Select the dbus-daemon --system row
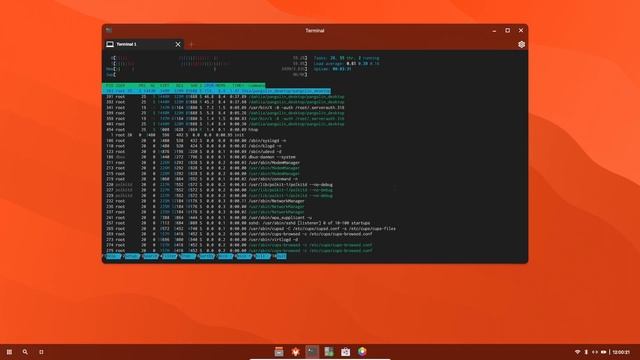 pos(201,157)
